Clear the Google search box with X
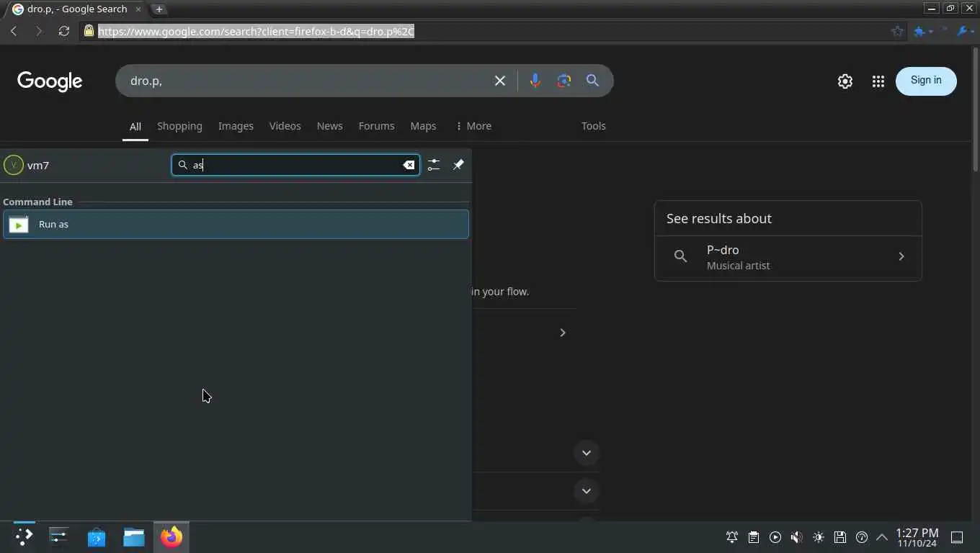Viewport: 980px width, 553px height. point(500,81)
